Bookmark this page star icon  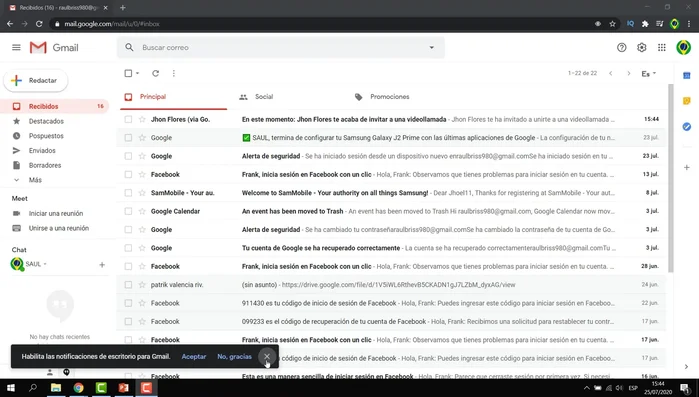[x=613, y=24]
